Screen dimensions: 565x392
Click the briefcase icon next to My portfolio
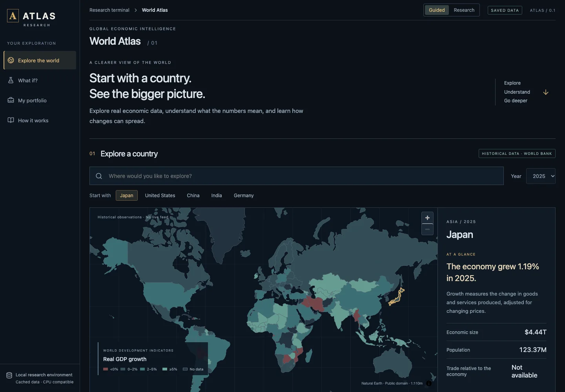click(x=11, y=100)
